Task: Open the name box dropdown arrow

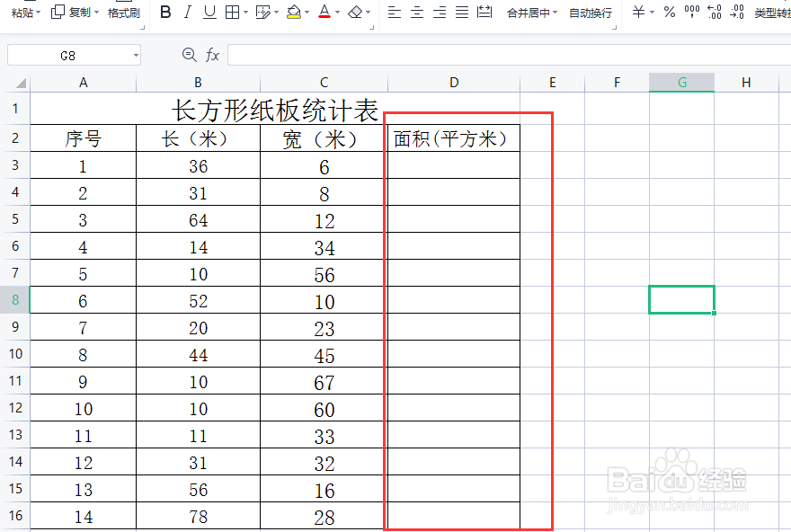Action: tap(136, 55)
